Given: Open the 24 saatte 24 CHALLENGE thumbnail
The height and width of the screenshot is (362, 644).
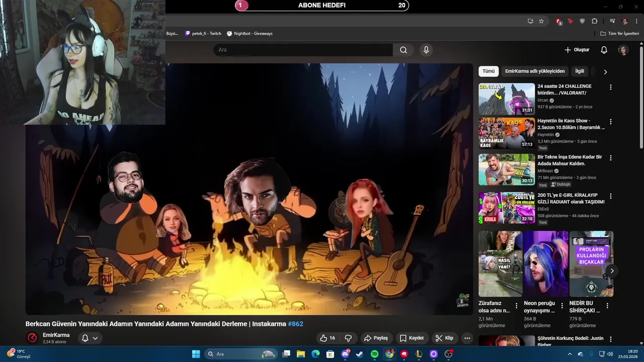Looking at the screenshot, I should pyautogui.click(x=507, y=99).
